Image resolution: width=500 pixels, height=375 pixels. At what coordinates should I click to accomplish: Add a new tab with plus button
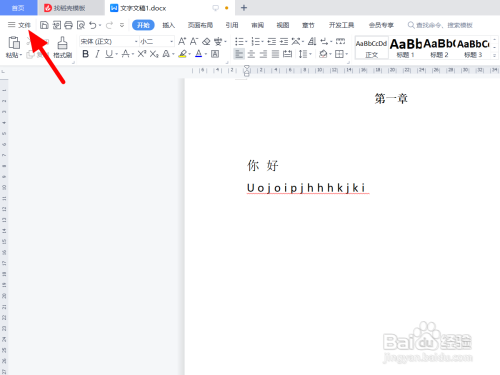(x=244, y=8)
